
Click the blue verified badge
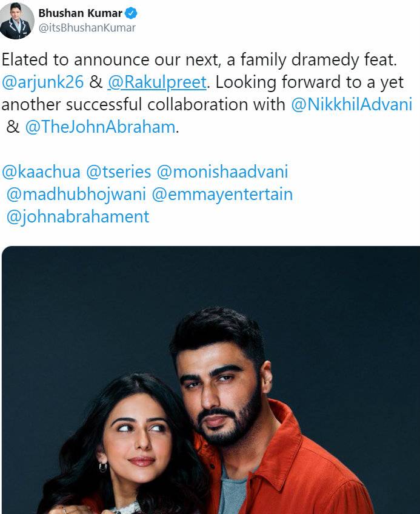pos(130,13)
